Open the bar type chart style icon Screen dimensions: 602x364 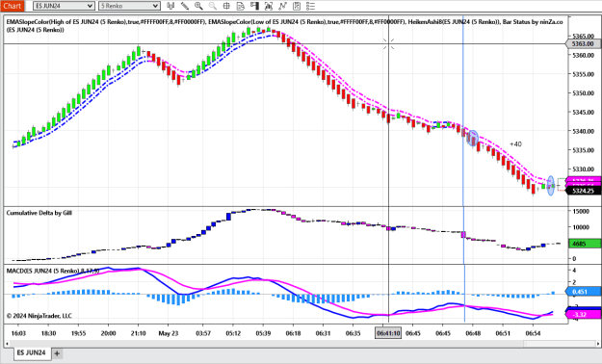coord(170,6)
